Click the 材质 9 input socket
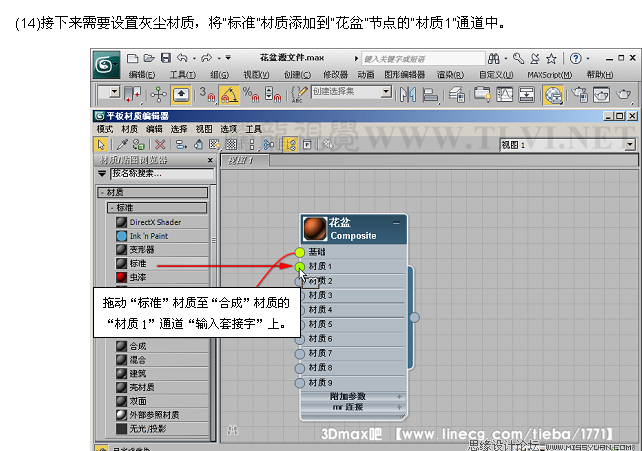The image size is (642, 451). 300,383
